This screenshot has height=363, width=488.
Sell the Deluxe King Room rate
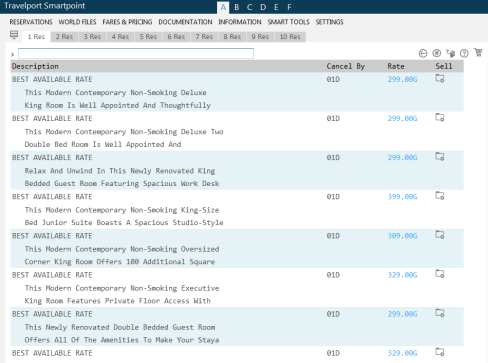tap(440, 79)
